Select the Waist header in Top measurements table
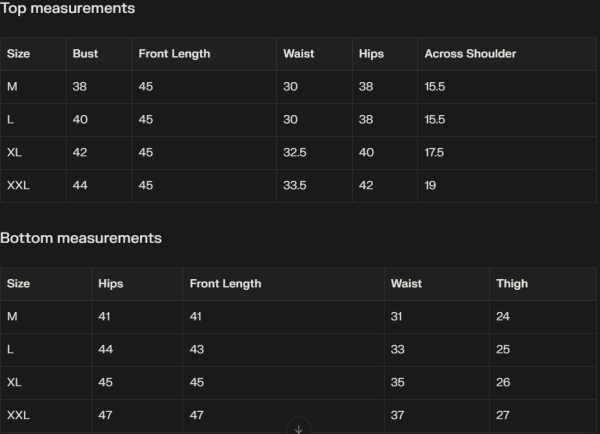 click(x=298, y=54)
